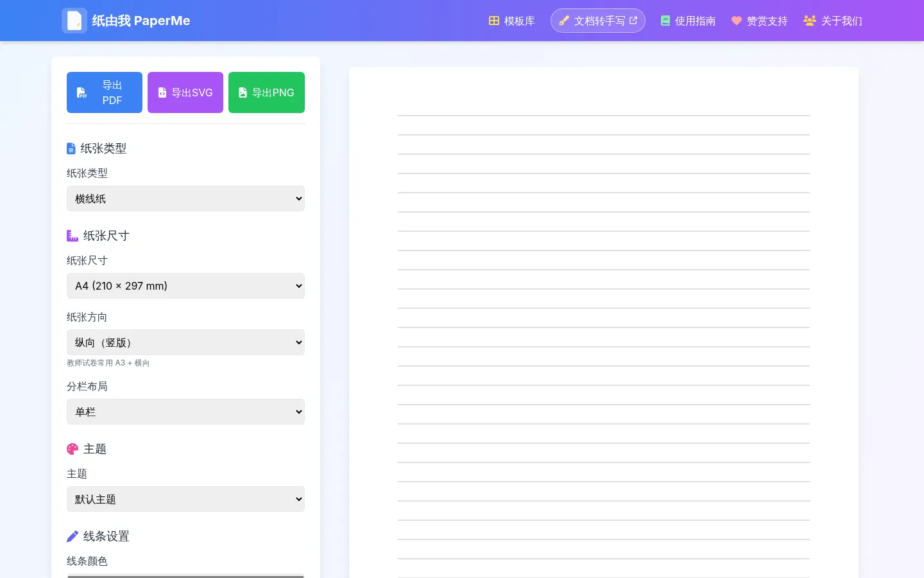Open the 使用指南 navigation link
This screenshot has width=924, height=578.
689,21
